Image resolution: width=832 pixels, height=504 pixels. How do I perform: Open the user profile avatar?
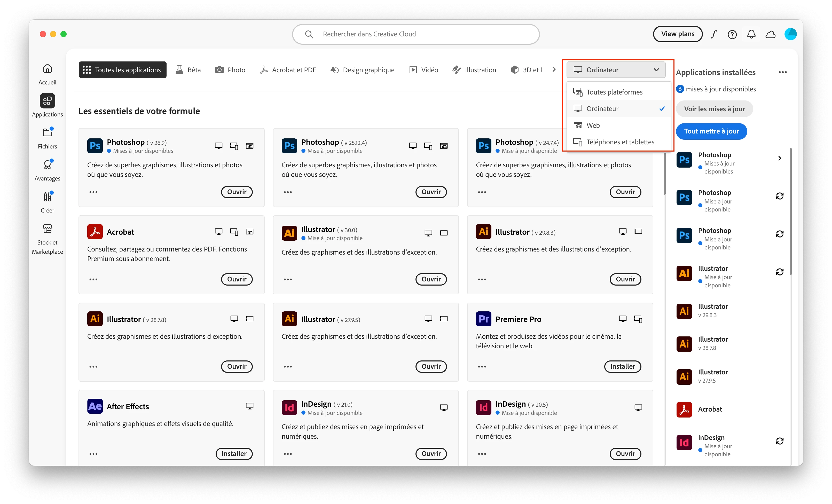790,34
